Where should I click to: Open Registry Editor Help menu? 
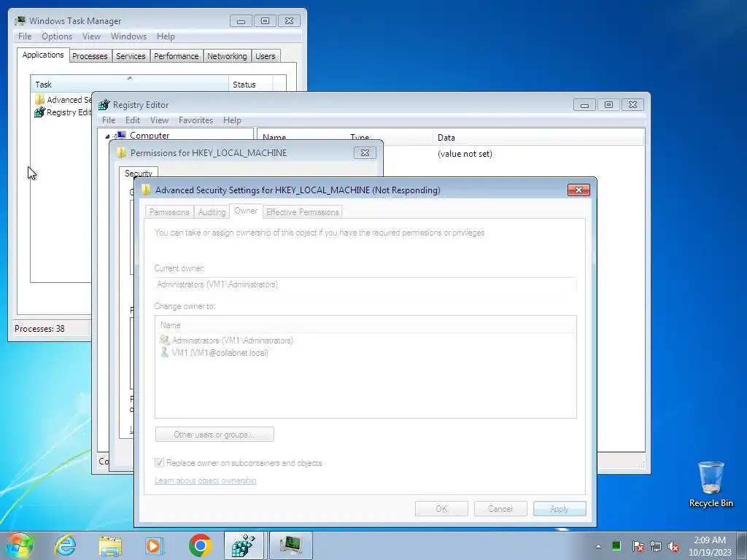pos(232,120)
